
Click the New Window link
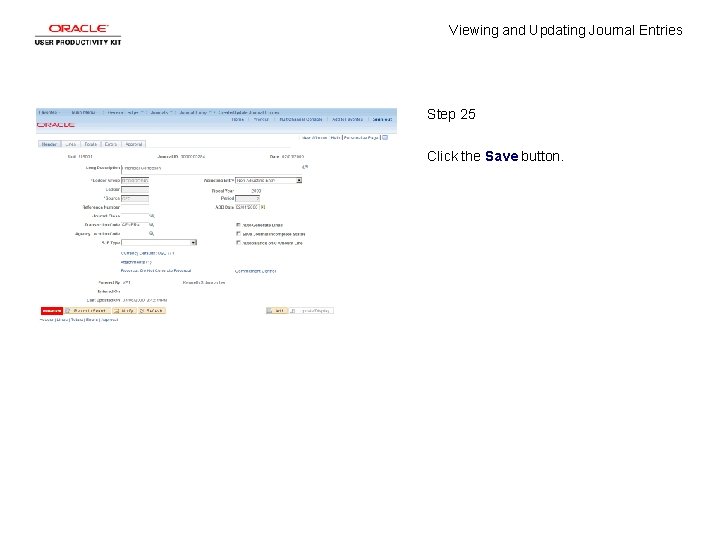[x=315, y=138]
